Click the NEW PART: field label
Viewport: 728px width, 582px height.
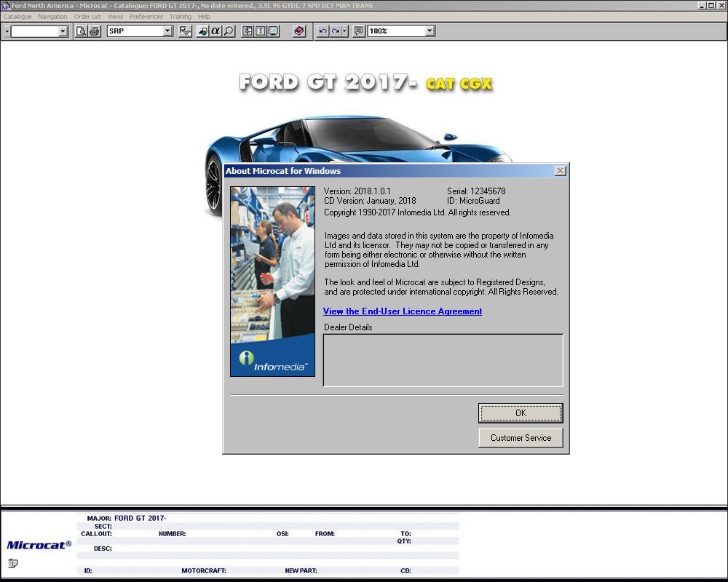(x=301, y=570)
